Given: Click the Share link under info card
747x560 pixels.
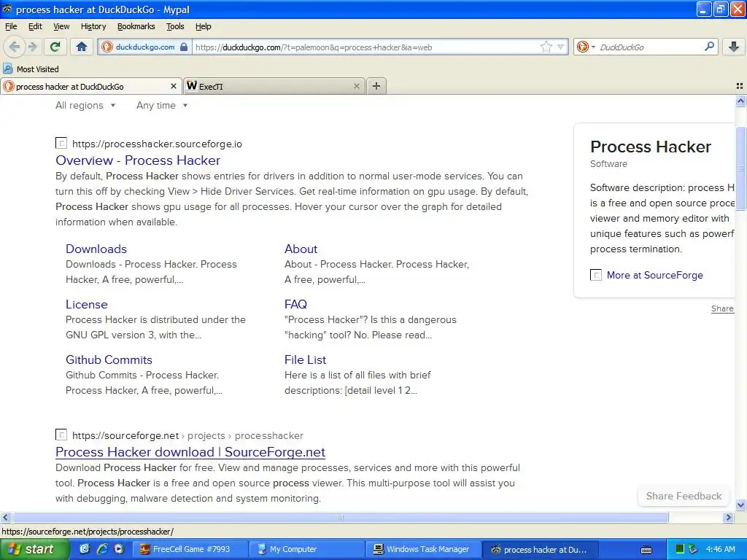Looking at the screenshot, I should click(722, 308).
